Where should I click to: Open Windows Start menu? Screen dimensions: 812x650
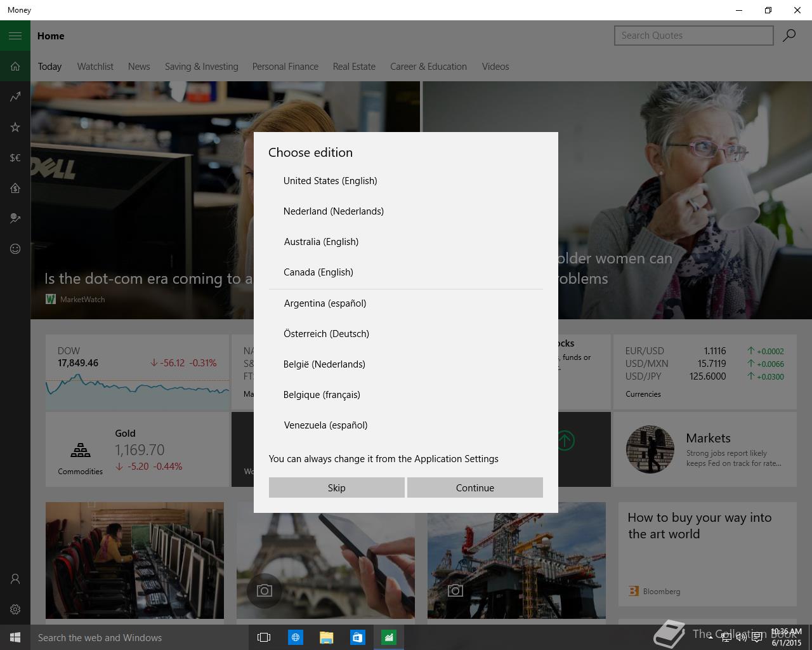tap(15, 637)
